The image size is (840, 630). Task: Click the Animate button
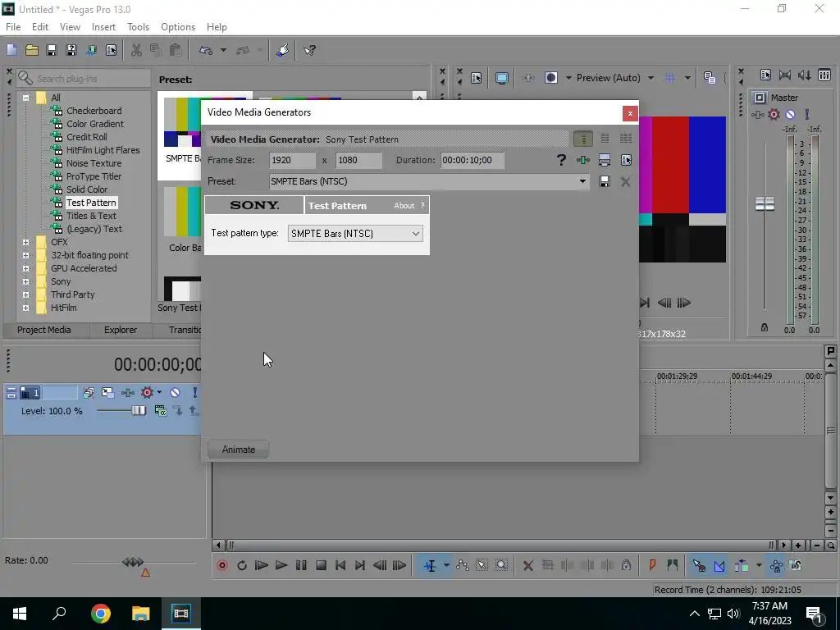239,450
